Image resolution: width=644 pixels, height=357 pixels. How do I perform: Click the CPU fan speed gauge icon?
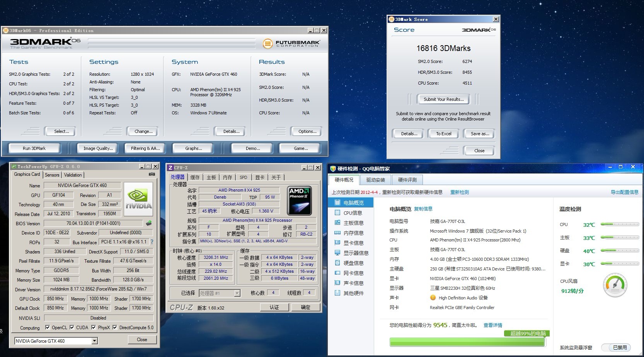click(x=615, y=286)
